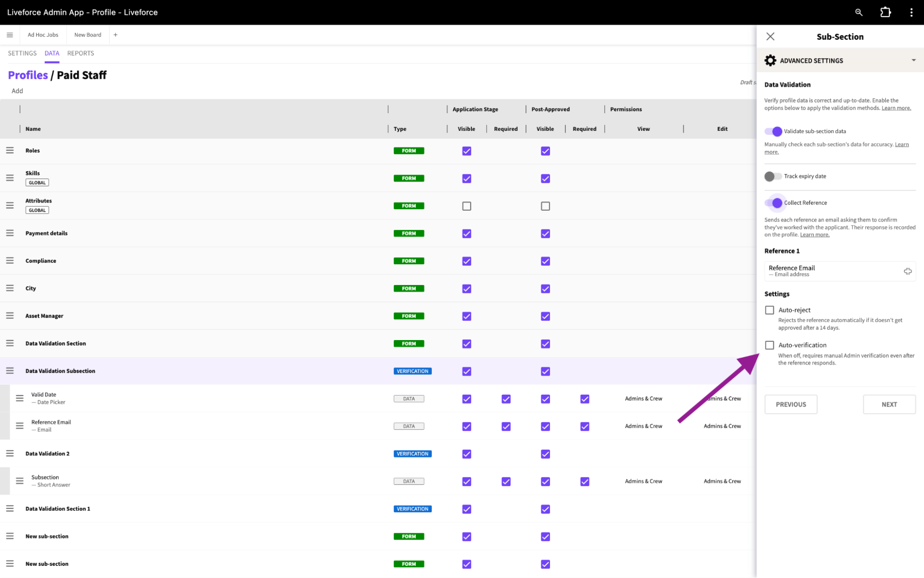Select the Data Validation Subsection row

[x=378, y=371]
